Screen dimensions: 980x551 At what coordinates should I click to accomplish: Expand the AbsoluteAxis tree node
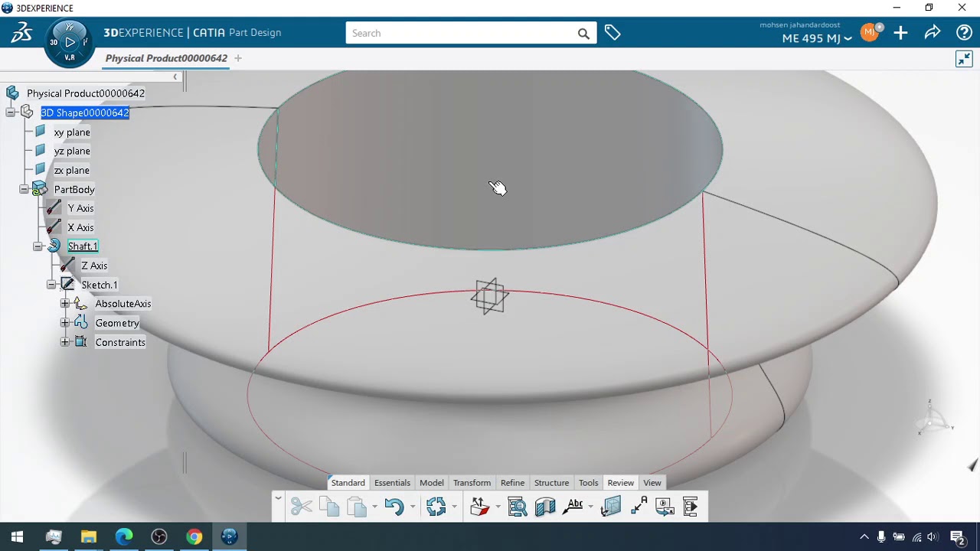65,304
